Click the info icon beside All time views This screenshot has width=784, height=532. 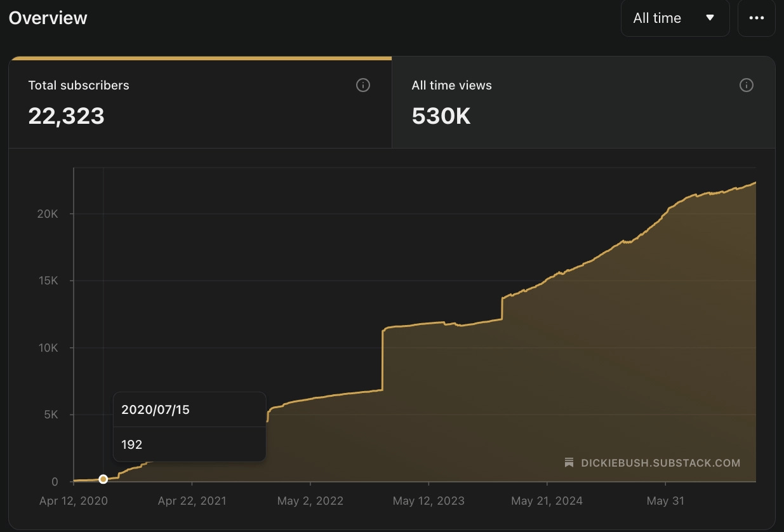[747, 85]
